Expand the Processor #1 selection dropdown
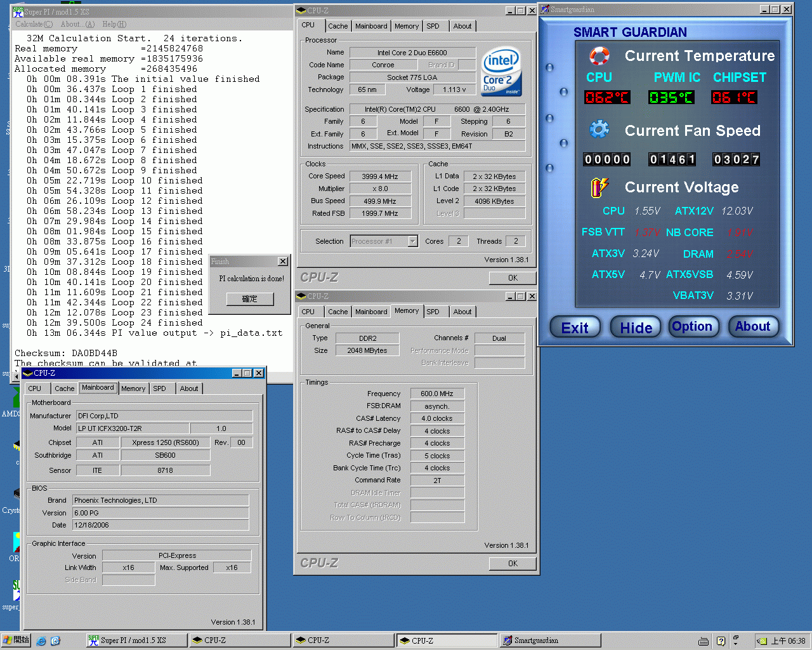 (413, 241)
